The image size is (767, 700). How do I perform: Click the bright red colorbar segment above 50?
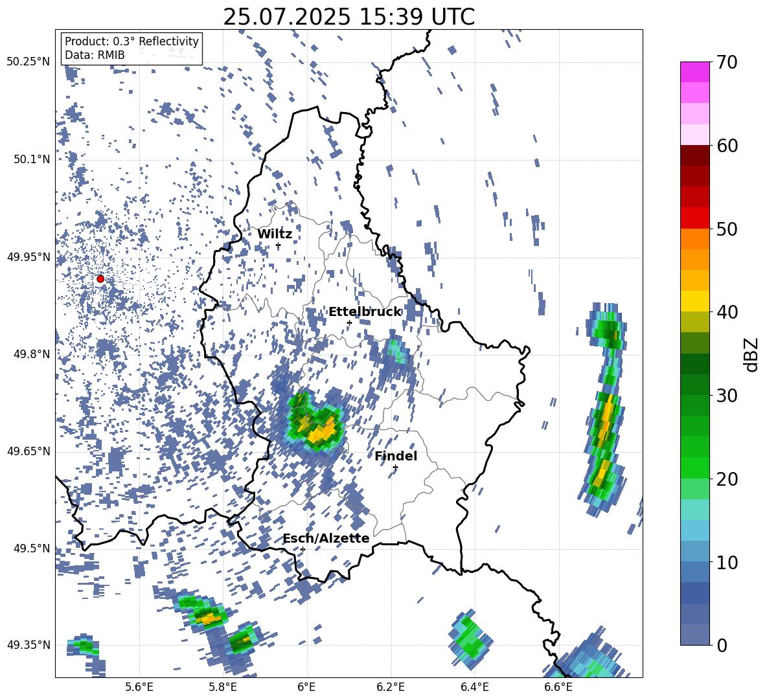pyautogui.click(x=694, y=218)
